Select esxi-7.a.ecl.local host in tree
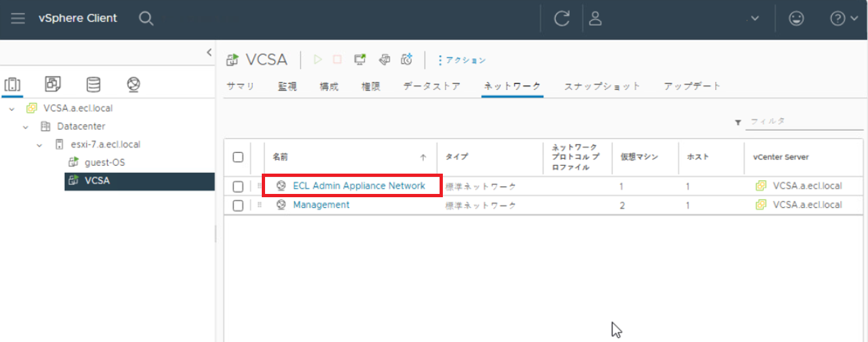 106,145
